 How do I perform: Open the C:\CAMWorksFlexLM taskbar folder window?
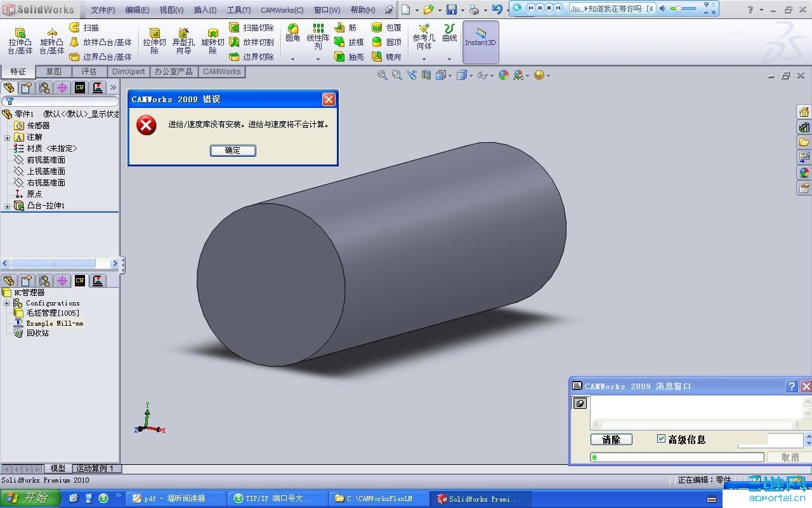pos(379,499)
